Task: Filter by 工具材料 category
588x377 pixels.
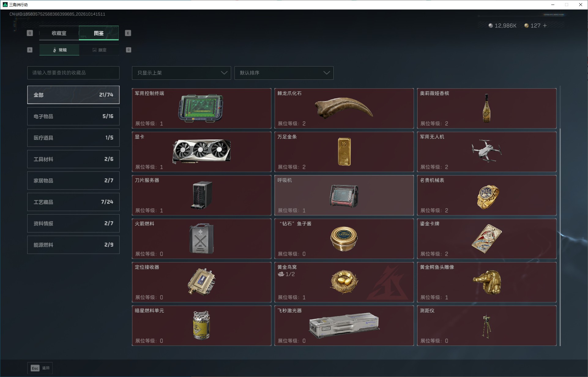Action: (x=73, y=159)
